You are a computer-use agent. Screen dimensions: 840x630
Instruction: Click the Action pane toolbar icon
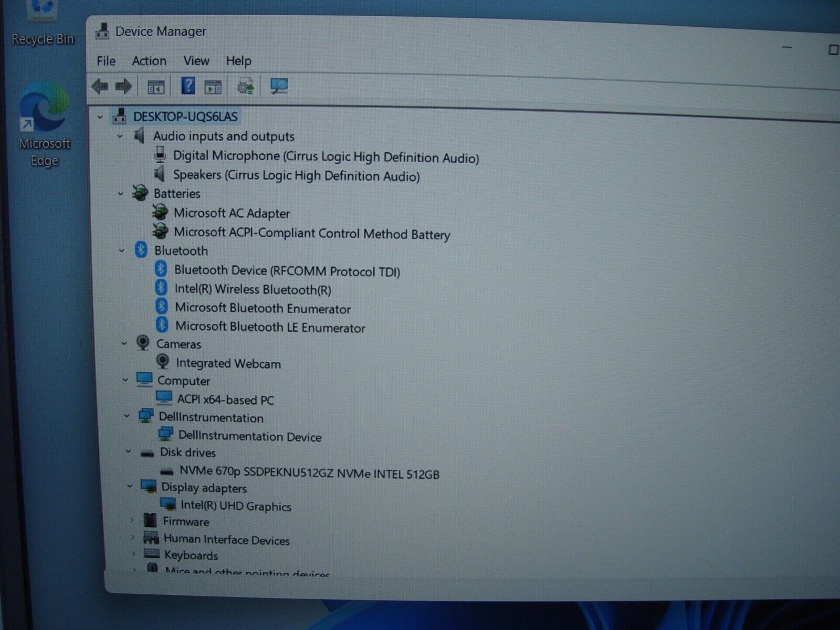click(213, 87)
